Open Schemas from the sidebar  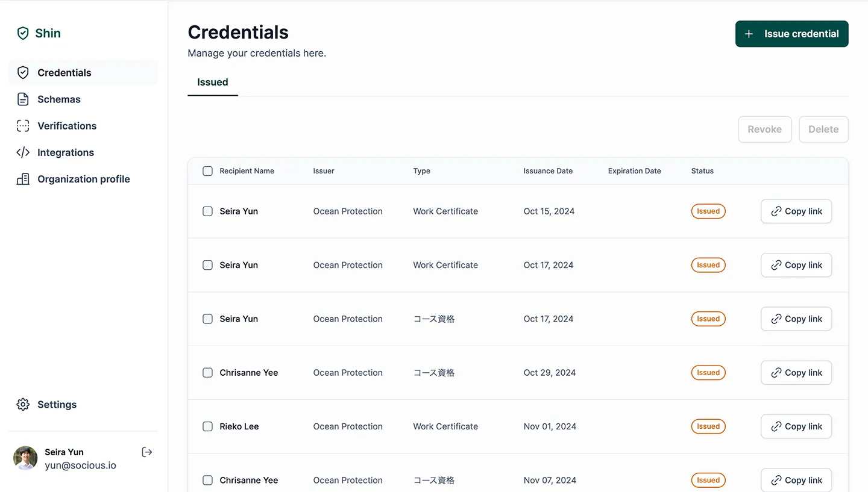coord(23,99)
